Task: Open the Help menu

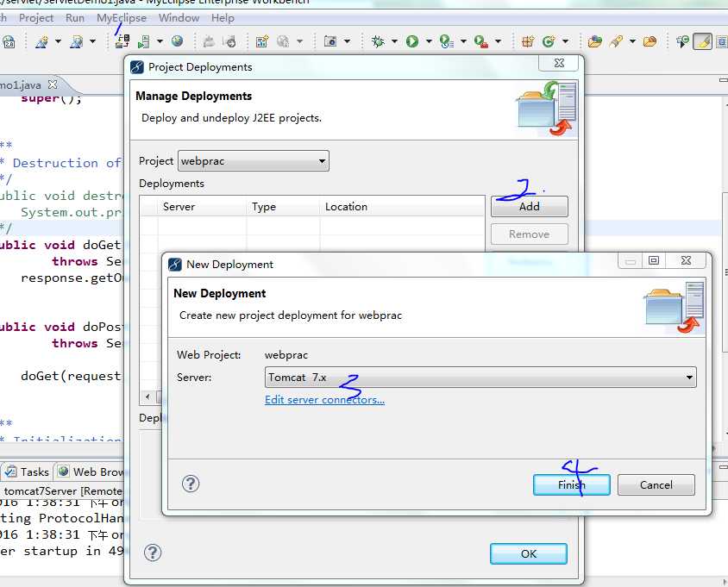Action: tap(223, 18)
